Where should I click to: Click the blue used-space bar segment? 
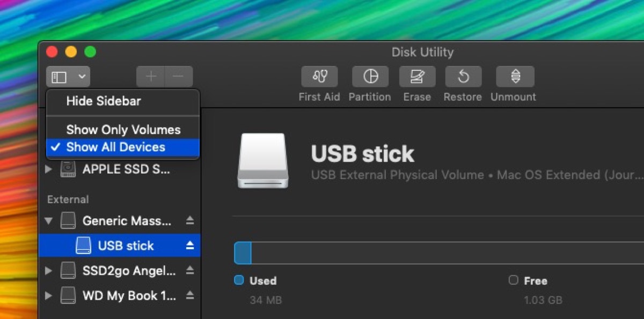pos(243,253)
